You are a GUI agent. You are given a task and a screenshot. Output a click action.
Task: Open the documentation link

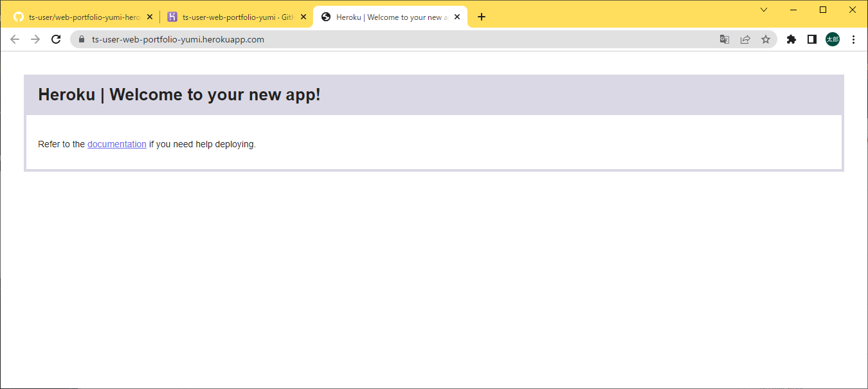pos(117,144)
